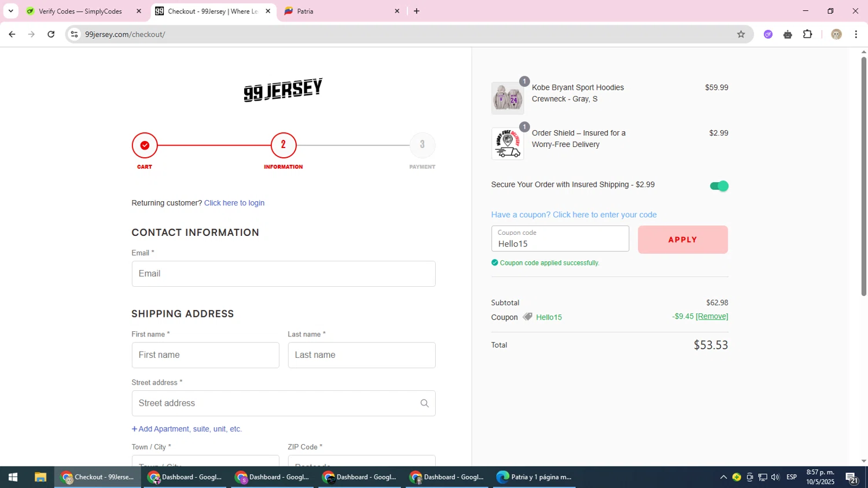Open volume control in system tray
This screenshot has height=488, width=868.
[x=775, y=477]
